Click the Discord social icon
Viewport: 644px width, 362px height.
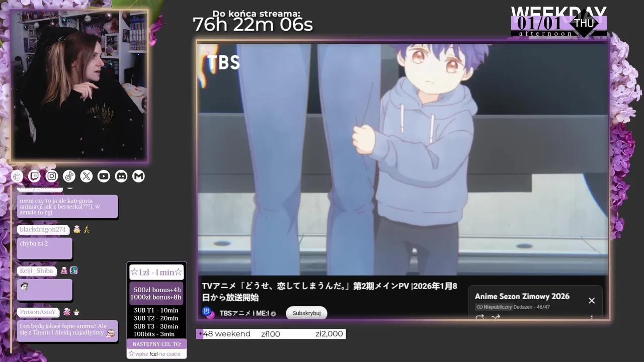pos(121,176)
